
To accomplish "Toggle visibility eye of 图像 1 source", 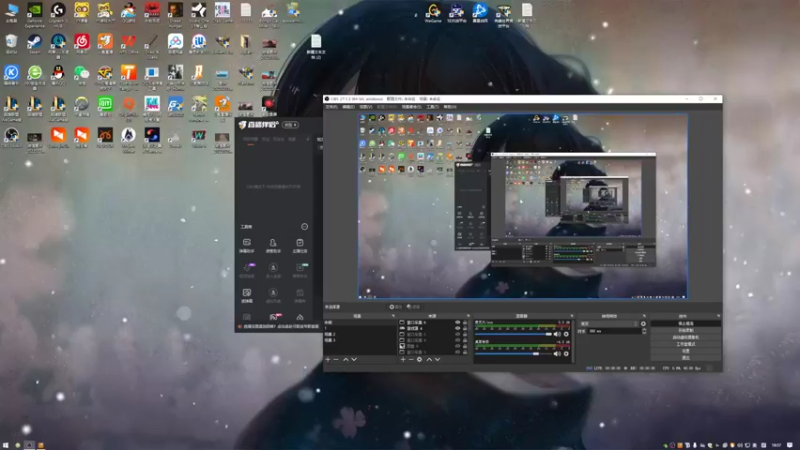I will click(x=458, y=346).
